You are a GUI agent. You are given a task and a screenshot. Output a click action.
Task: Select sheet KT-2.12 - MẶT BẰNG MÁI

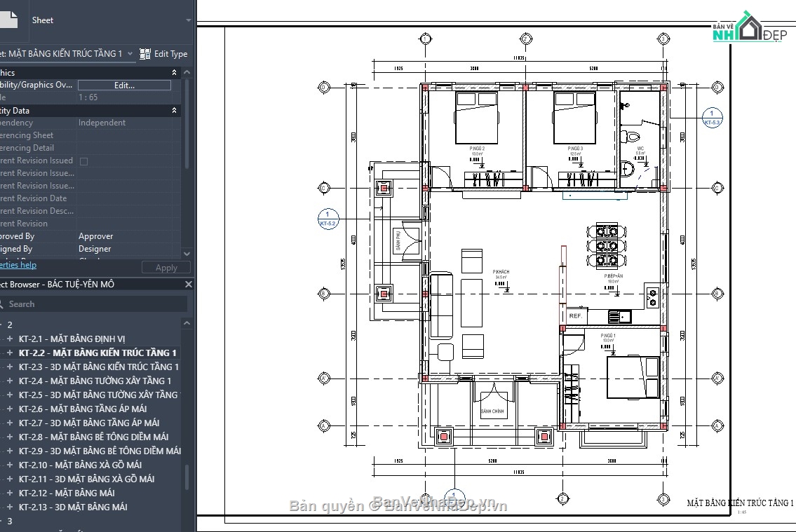coord(67,493)
